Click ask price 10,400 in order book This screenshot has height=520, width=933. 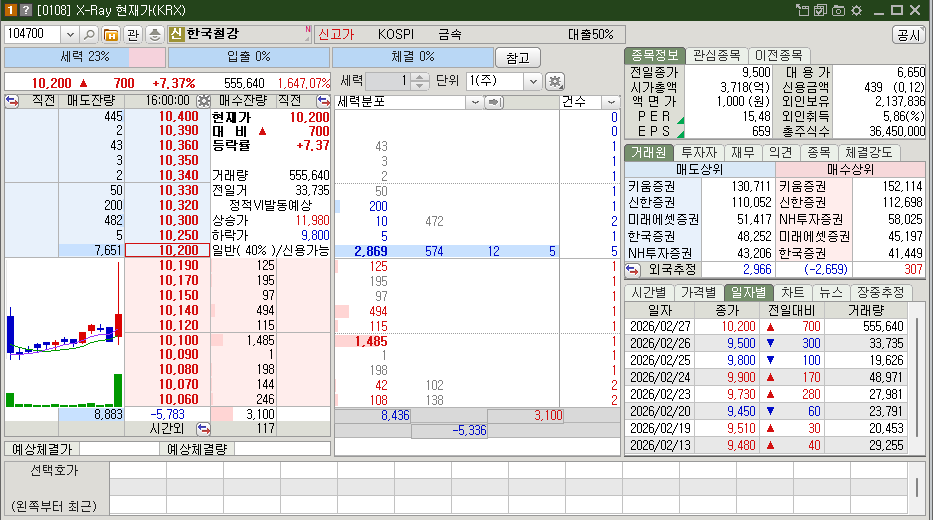tap(178, 117)
